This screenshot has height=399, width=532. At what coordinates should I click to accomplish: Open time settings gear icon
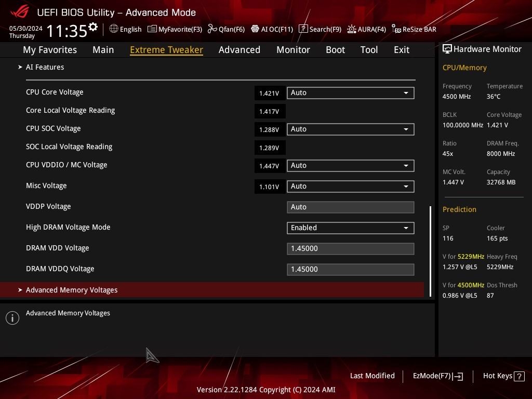[93, 27]
